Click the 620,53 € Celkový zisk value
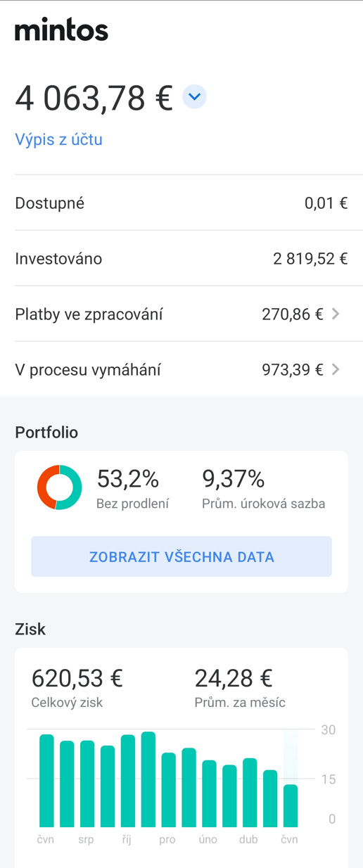 pyautogui.click(x=77, y=687)
